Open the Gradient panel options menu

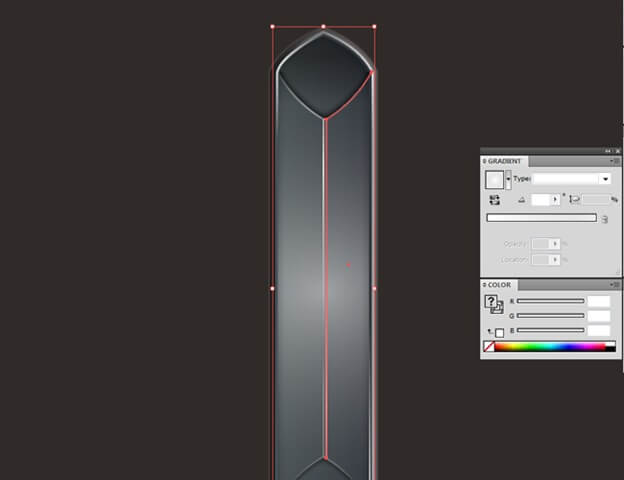(615, 161)
